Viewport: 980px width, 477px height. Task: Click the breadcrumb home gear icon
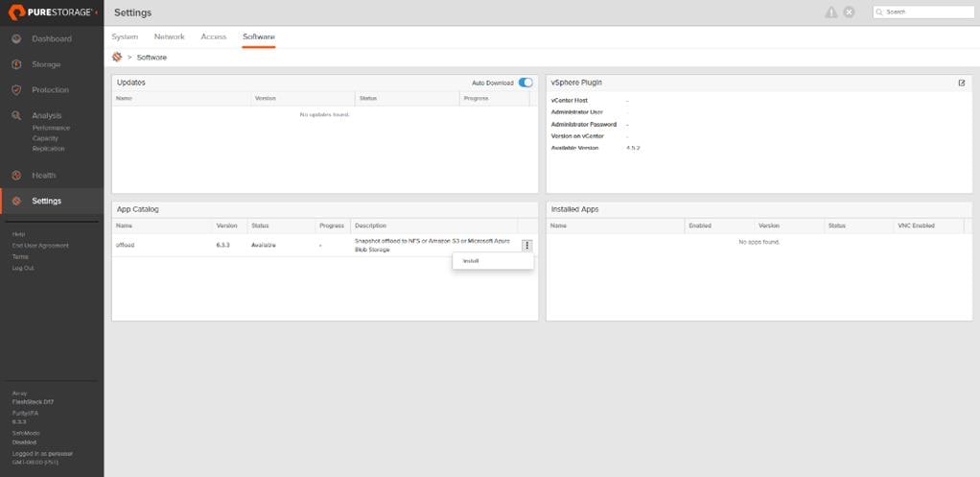pyautogui.click(x=117, y=57)
